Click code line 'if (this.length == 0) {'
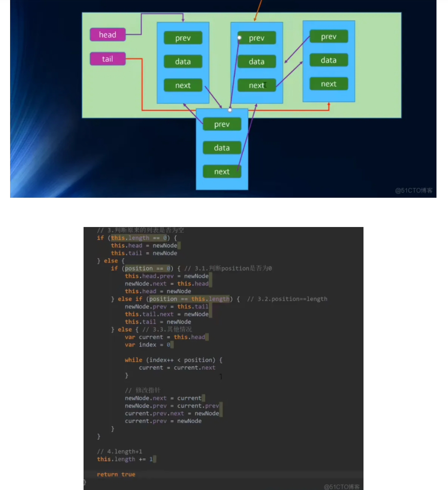Image resolution: width=448 pixels, height=490 pixels. point(137,238)
